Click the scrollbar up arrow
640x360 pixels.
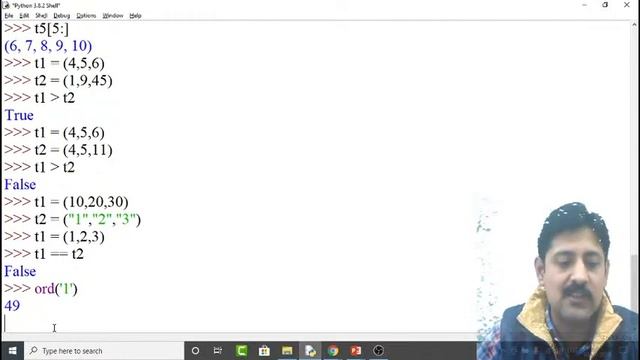[x=634, y=24]
